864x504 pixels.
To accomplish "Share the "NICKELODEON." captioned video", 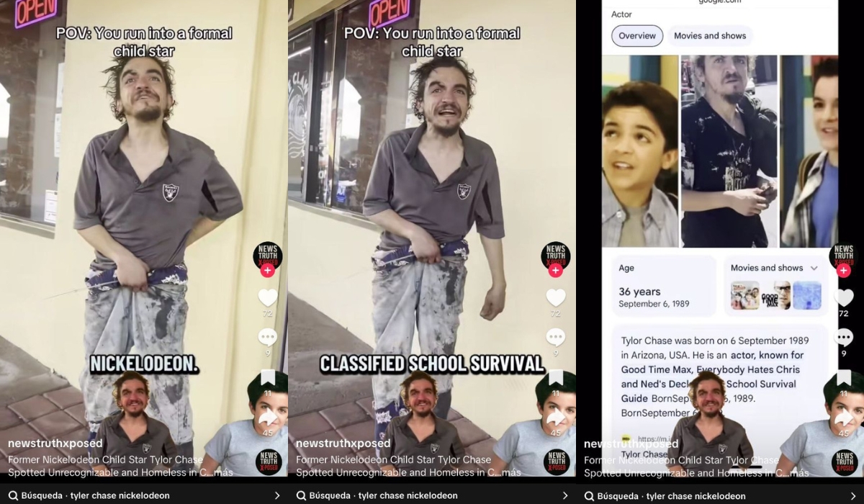I will pyautogui.click(x=268, y=418).
